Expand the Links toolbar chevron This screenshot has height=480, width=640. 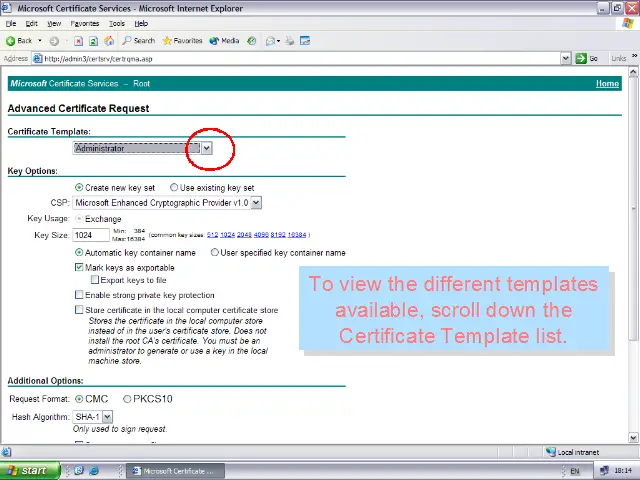[x=634, y=56]
